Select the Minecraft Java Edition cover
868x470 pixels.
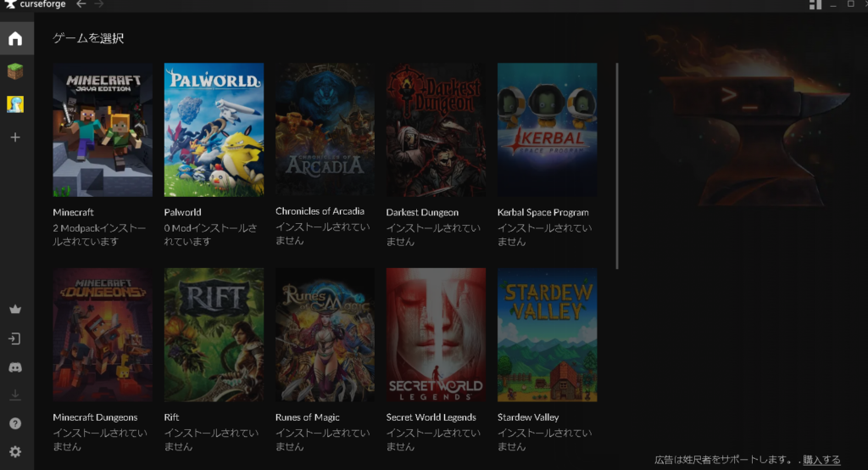pyautogui.click(x=103, y=130)
